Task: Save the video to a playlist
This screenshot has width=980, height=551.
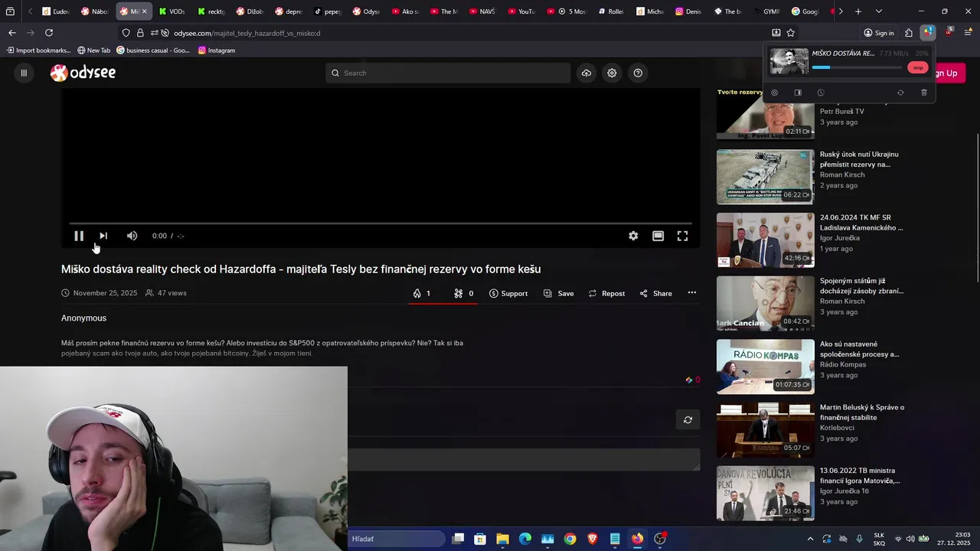Action: tap(558, 293)
